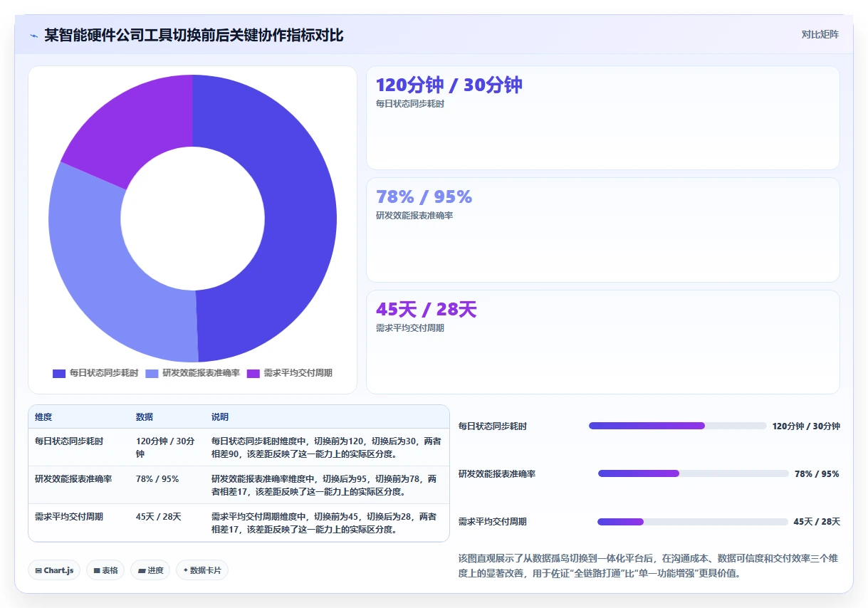Screen dimensions: 868x608
Task: Click the 数据 table column header
Action: pos(145,417)
